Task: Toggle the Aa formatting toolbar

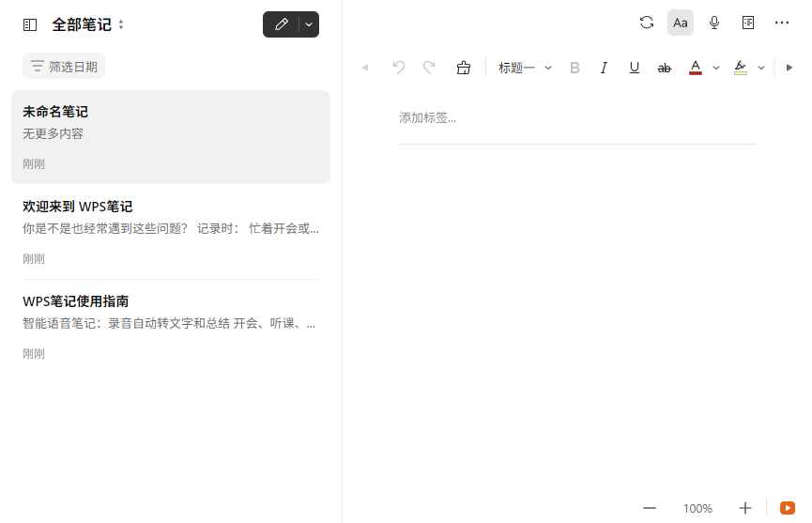Action: pyautogui.click(x=681, y=23)
